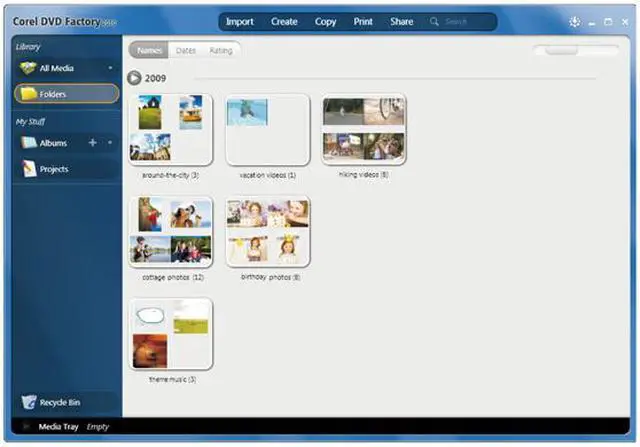Maximize the Corel DVD Factory window
Viewport: 640px width, 447px height.
[608, 22]
